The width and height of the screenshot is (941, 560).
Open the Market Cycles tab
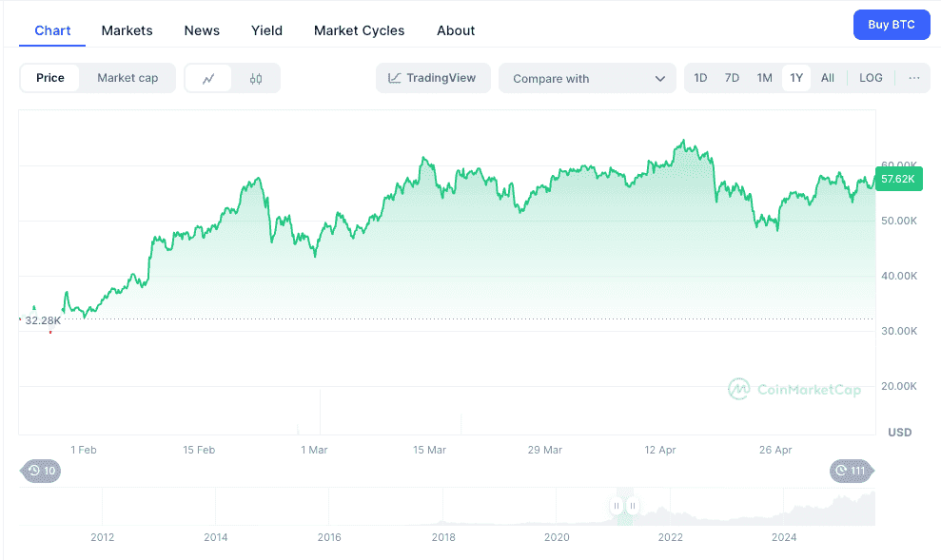[x=359, y=30]
